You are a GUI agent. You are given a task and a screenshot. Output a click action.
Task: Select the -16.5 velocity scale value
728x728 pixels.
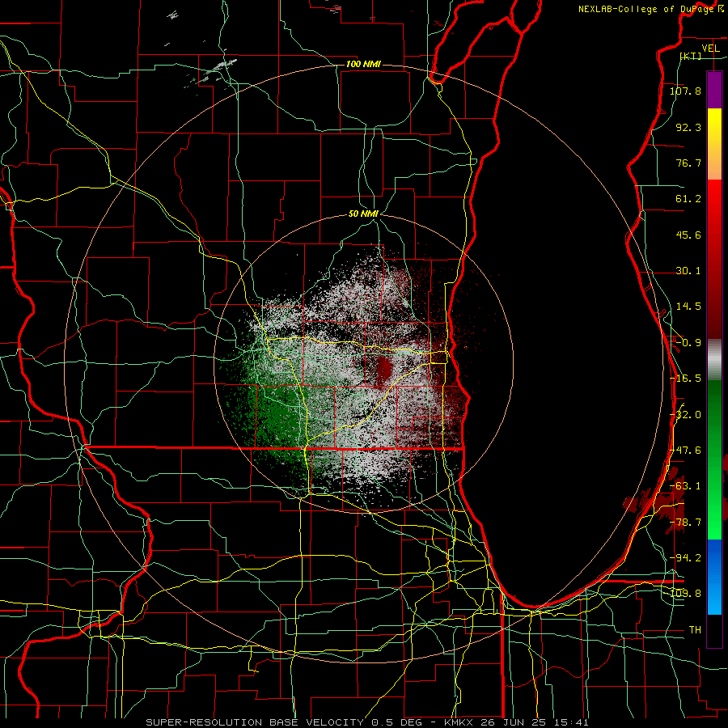pyautogui.click(x=685, y=379)
